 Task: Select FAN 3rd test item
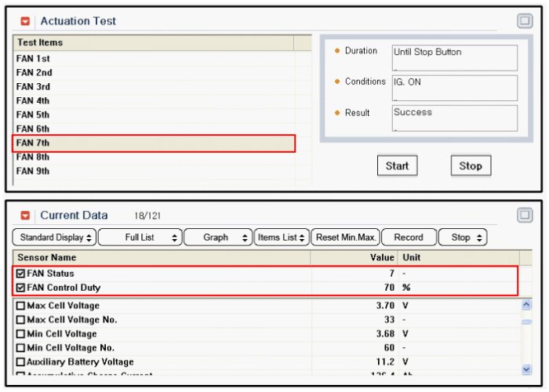click(154, 87)
